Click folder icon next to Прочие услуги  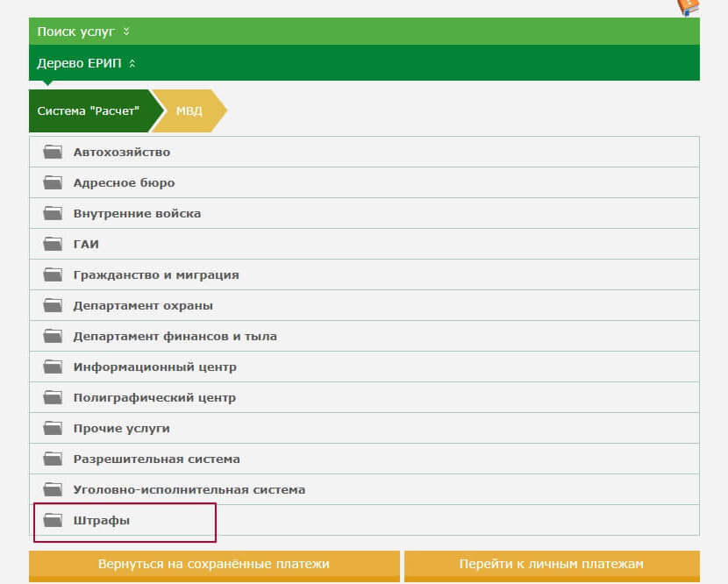[54, 429]
